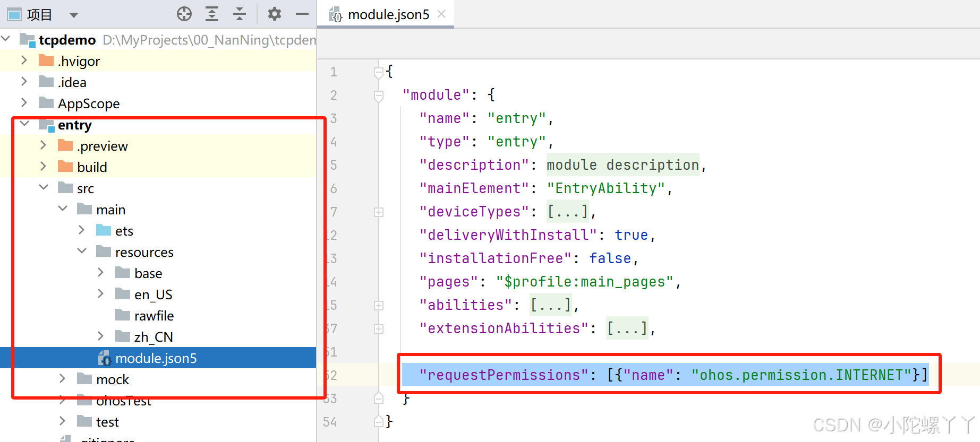Click the "ohos.permission.INTERNET" string
The width and height of the screenshot is (980, 442).
click(x=802, y=375)
